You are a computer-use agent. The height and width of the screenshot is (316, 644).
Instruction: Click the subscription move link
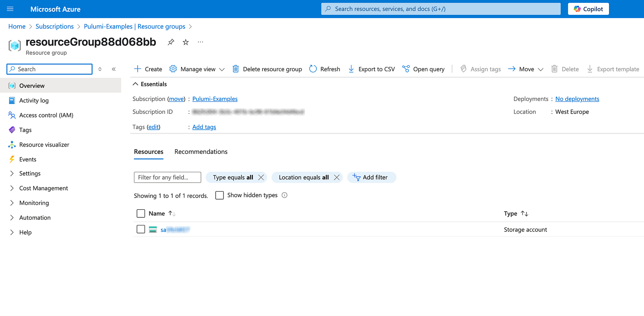pos(176,99)
